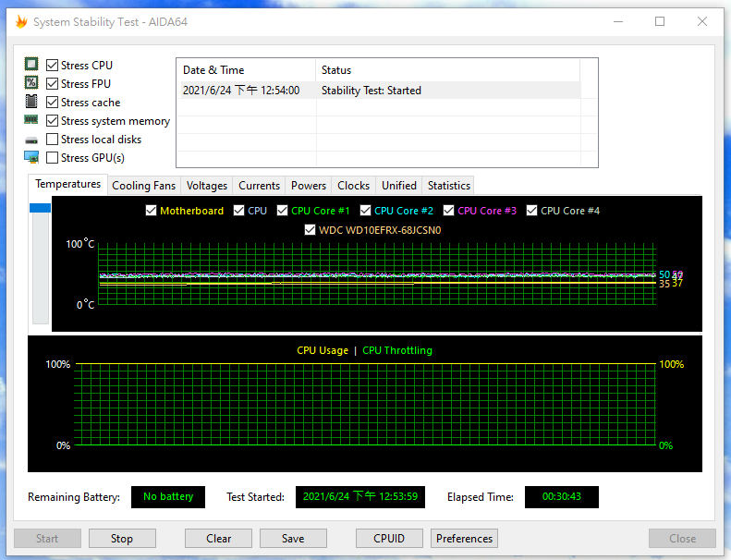The image size is (731, 560).
Task: Click the CPU Usage graph label
Action: coord(323,350)
